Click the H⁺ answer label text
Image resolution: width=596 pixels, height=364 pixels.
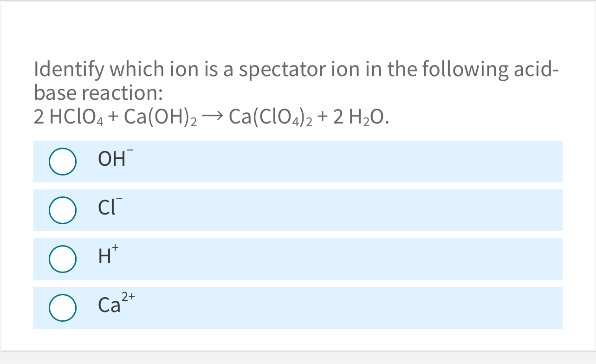[x=106, y=257]
